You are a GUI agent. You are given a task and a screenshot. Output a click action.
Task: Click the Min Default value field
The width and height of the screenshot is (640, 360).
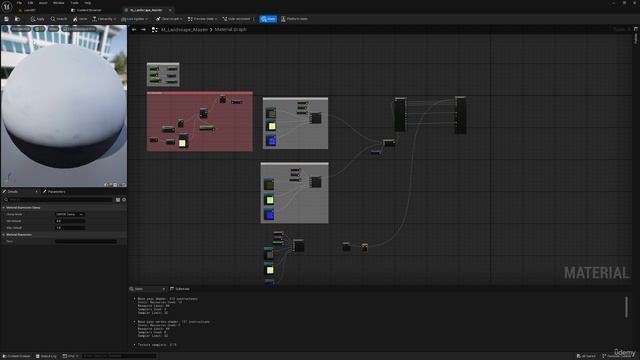(x=70, y=221)
